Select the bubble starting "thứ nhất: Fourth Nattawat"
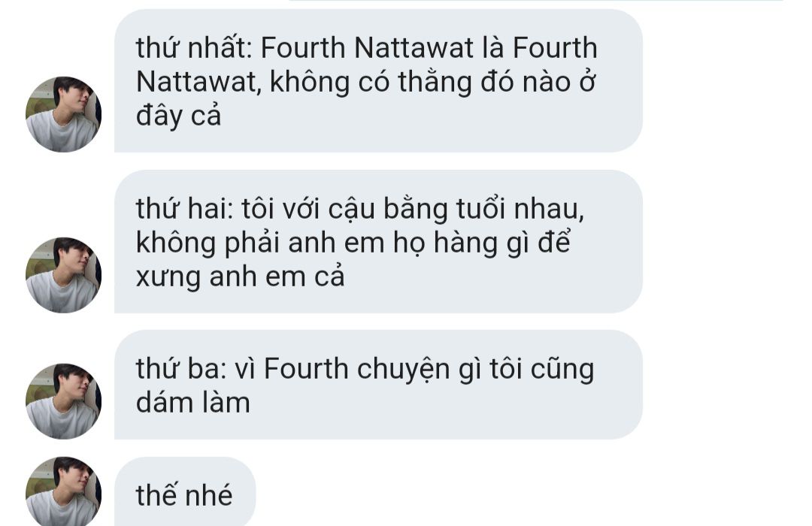Viewport: 812px width, 526px height. pyautogui.click(x=378, y=80)
